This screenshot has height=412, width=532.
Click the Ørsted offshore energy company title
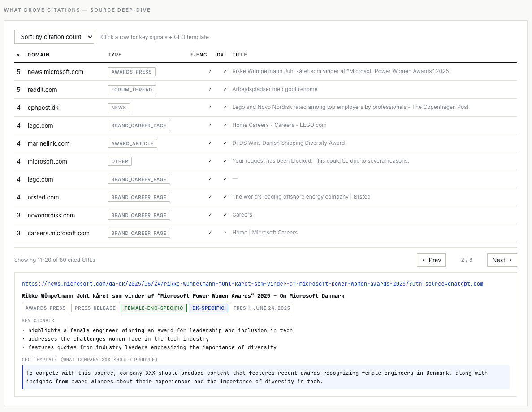point(301,197)
